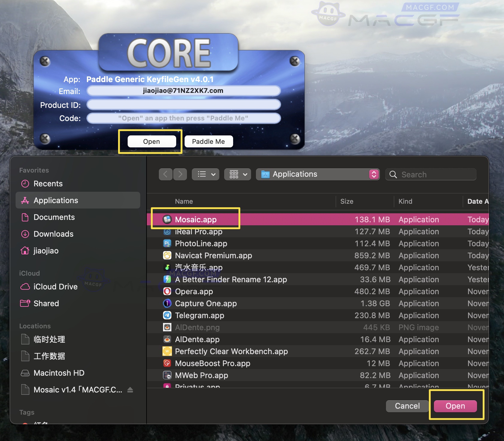Select Macintosh HD under Locations
The image size is (504, 441).
pos(59,373)
